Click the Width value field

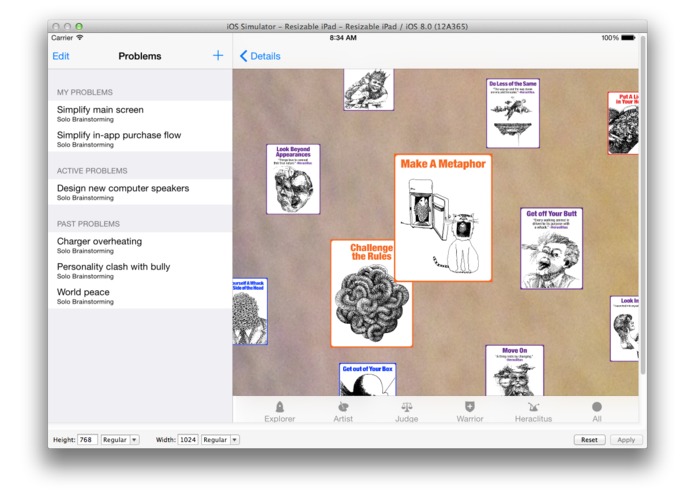[188, 440]
